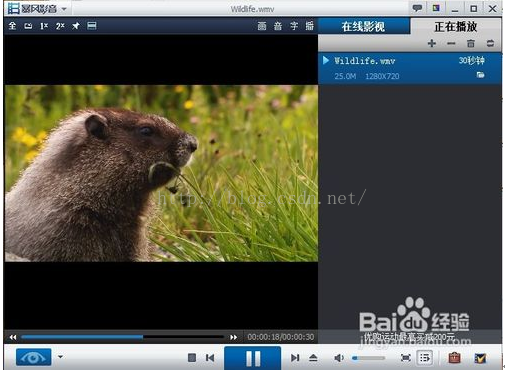Remove the playlist item with the minus icon
This screenshot has height=374, width=505.
tap(451, 43)
